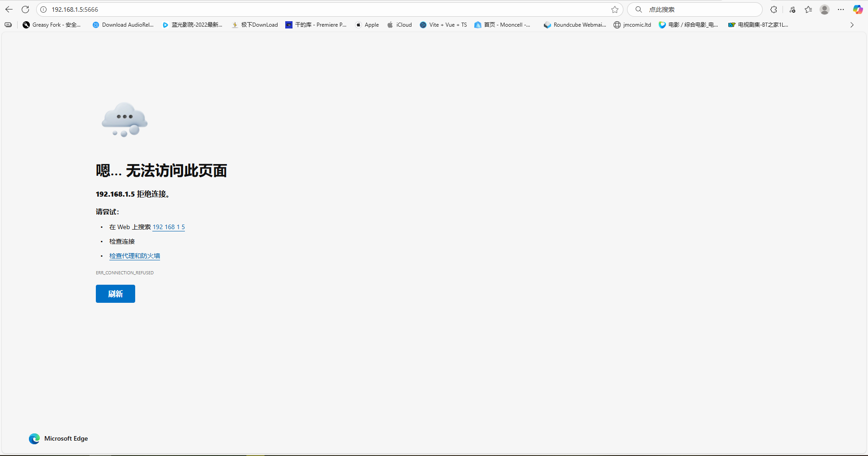The height and width of the screenshot is (456, 868).
Task: Open the jmcomic.ltd bookmark
Action: [632, 25]
